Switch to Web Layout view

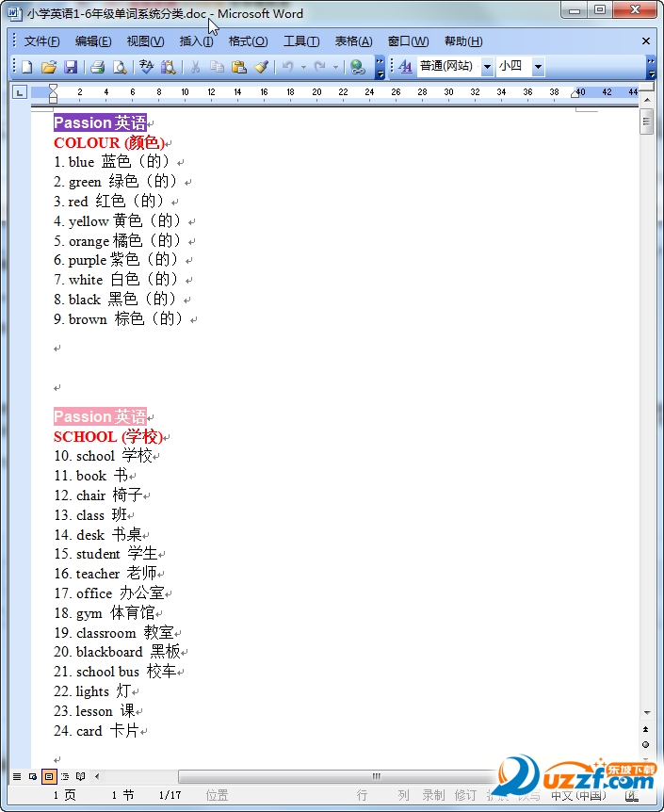[33, 776]
